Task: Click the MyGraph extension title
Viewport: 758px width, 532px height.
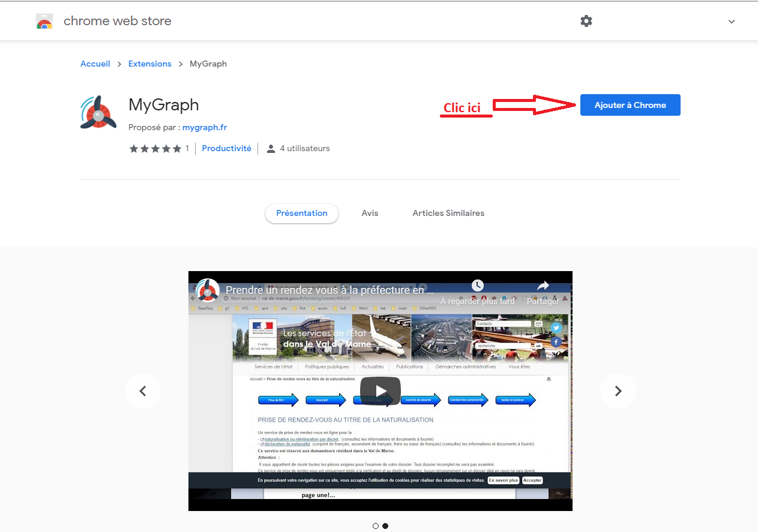Action: (x=163, y=105)
